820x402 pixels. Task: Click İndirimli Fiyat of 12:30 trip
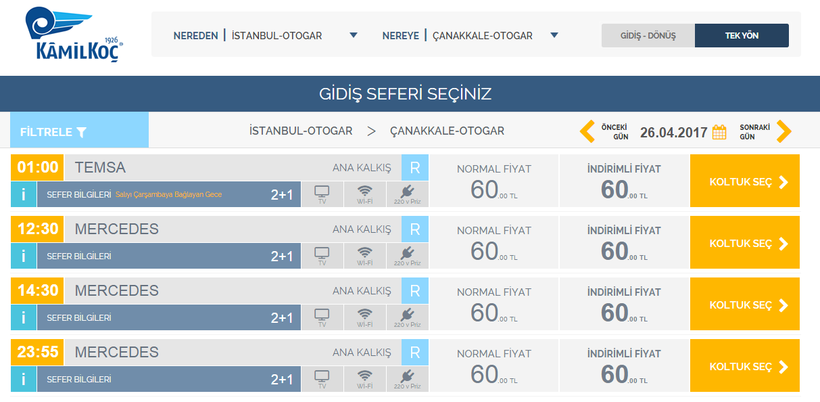coord(622,243)
